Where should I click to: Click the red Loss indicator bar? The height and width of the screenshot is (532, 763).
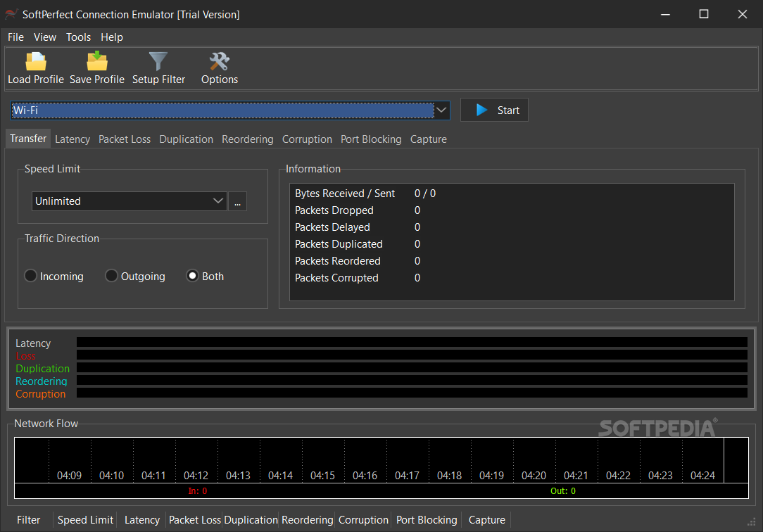pos(412,355)
